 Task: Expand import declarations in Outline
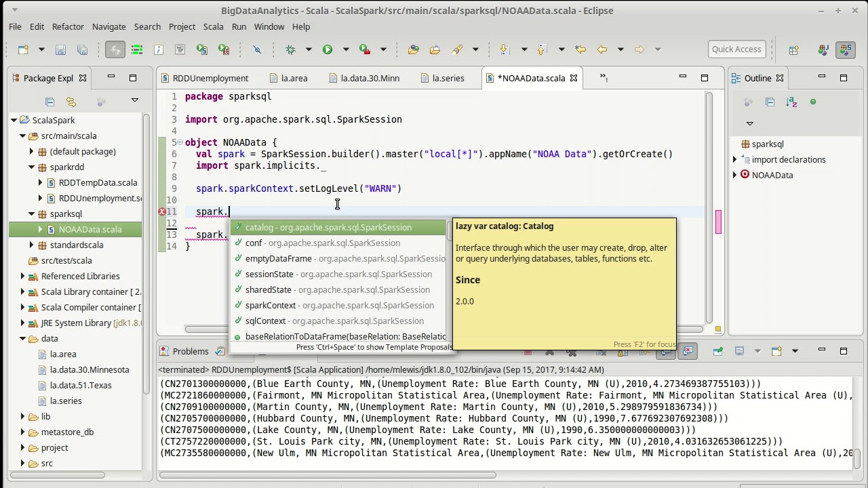point(735,160)
